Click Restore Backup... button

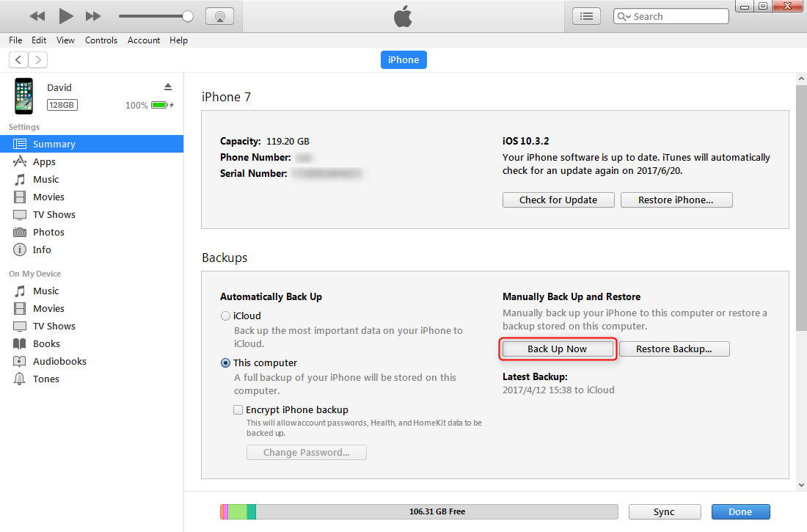(674, 349)
